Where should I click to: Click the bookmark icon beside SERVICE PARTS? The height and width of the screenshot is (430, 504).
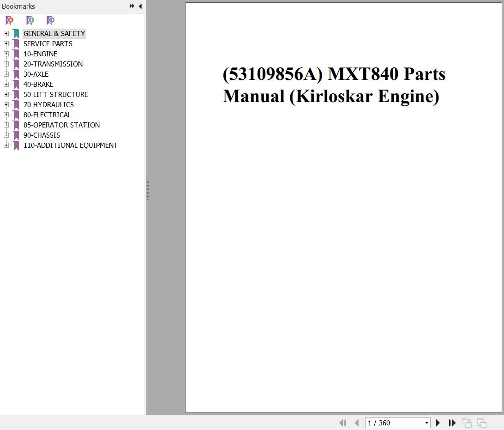point(16,44)
